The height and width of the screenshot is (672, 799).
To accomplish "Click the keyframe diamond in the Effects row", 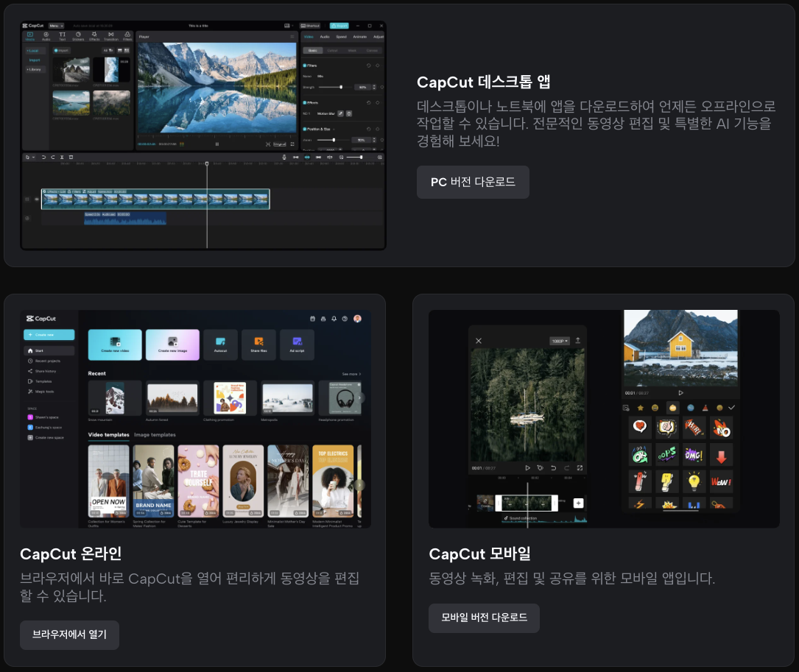I will click(x=378, y=102).
